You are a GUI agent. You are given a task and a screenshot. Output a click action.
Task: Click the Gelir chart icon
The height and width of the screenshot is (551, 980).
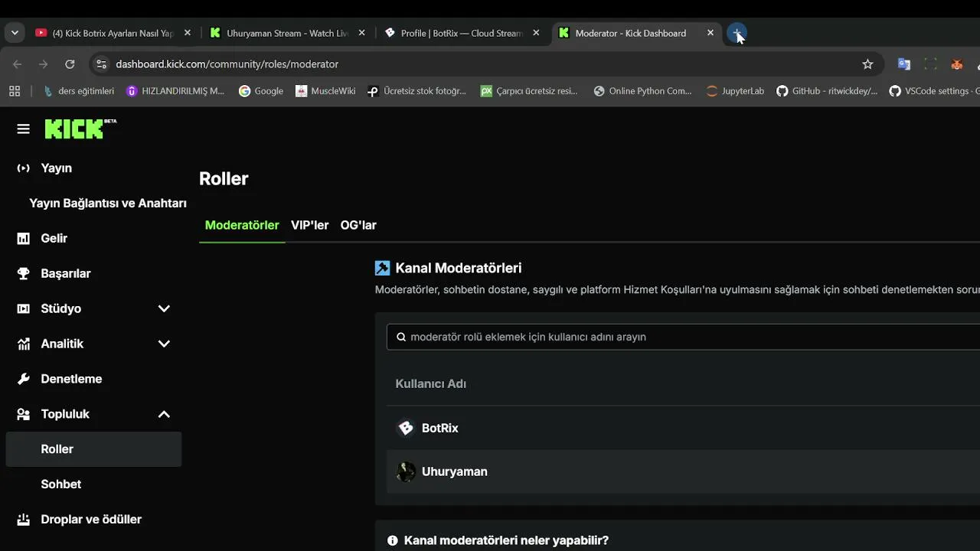[x=24, y=239]
